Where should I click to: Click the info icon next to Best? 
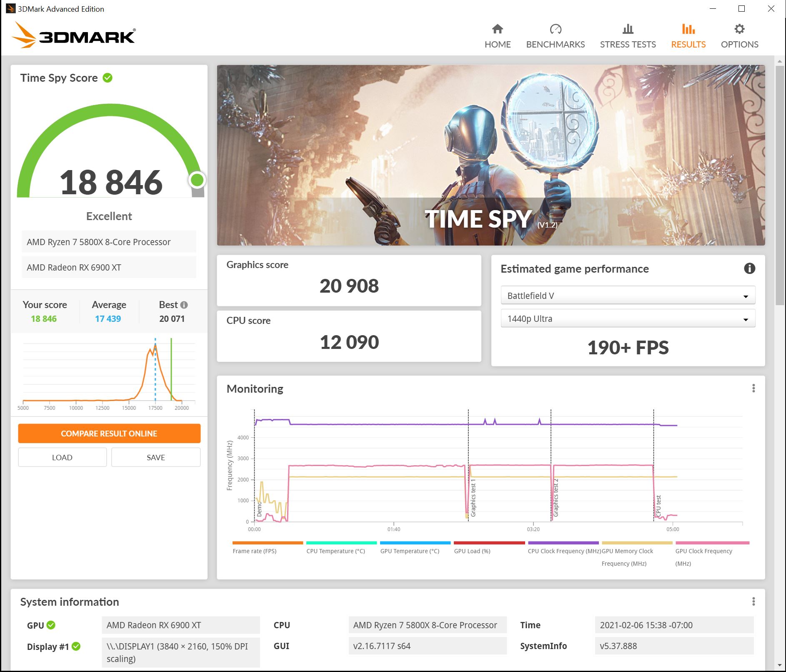tap(184, 305)
